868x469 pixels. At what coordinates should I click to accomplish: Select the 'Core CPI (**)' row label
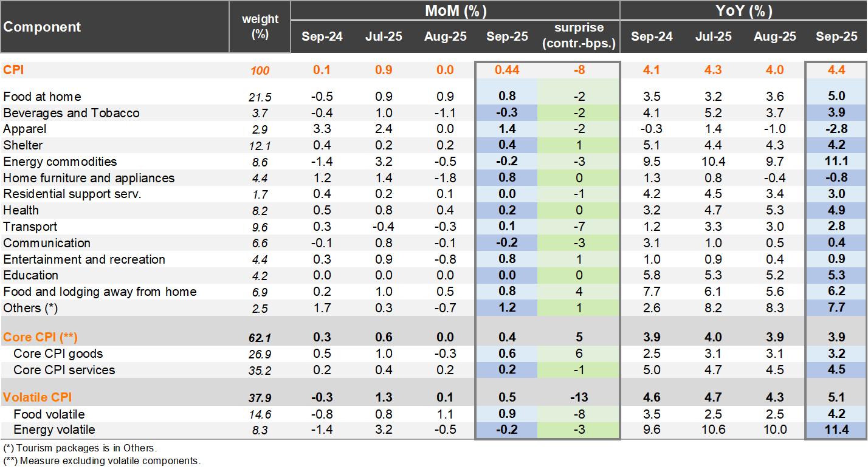click(40, 337)
